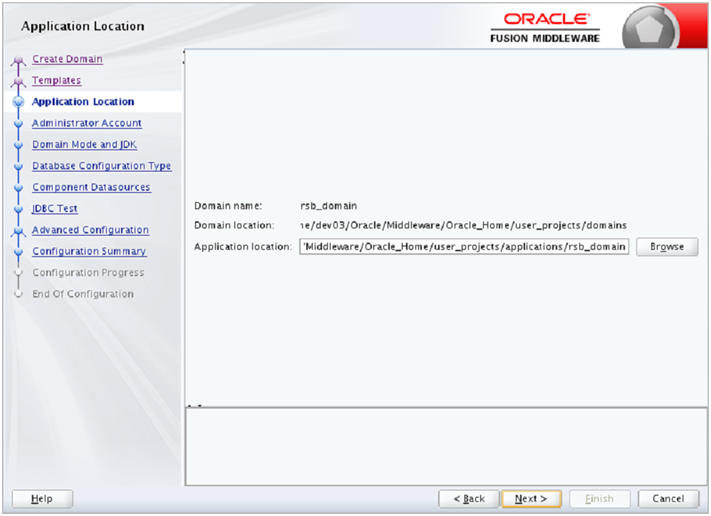Open the Component Datasources step
711x516 pixels.
point(91,187)
